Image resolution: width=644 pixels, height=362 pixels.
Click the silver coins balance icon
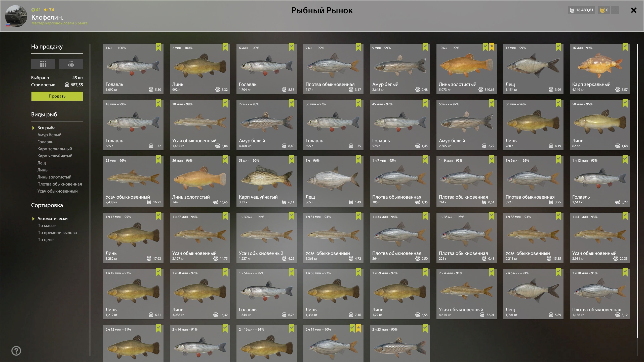[572, 10]
